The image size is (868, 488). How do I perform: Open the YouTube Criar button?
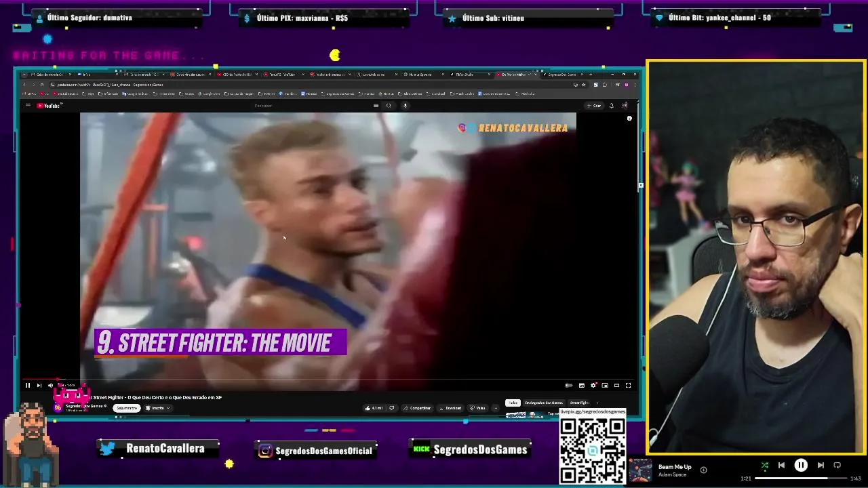coord(594,106)
